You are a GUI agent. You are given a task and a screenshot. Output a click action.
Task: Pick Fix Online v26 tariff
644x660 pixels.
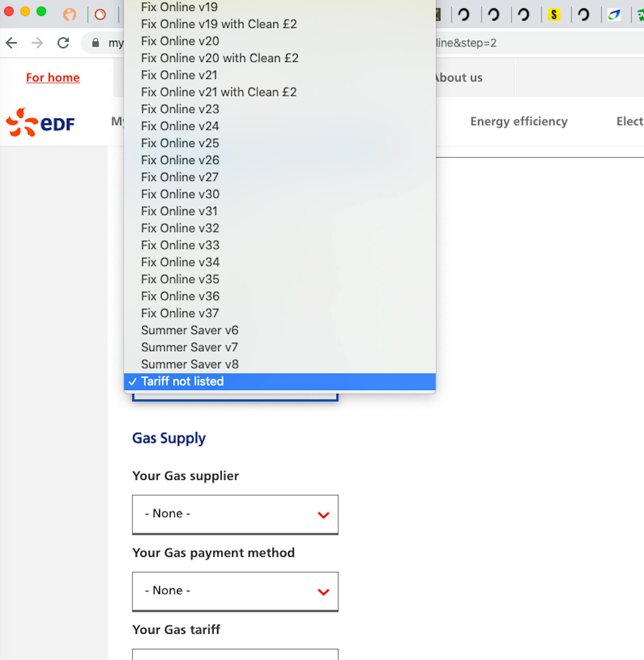[280, 160]
